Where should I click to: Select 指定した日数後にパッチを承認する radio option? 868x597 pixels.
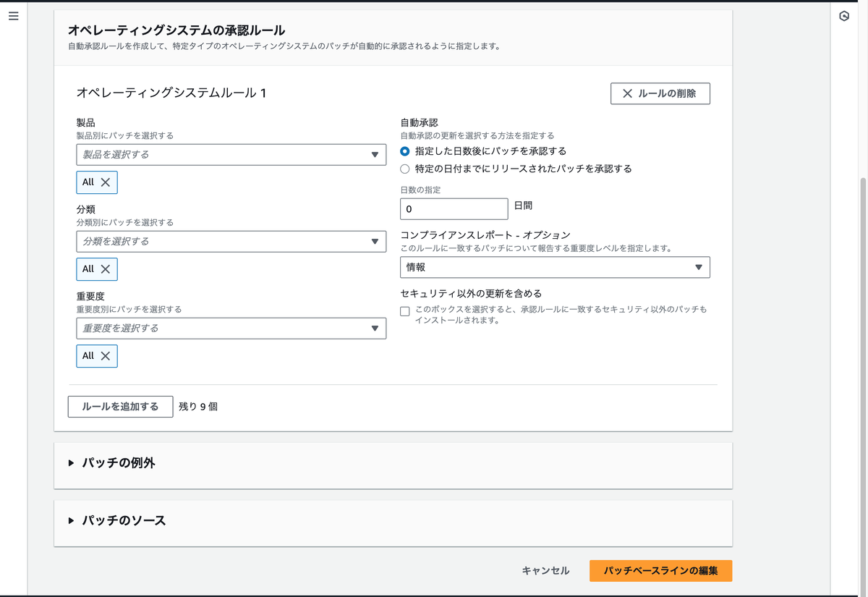click(405, 151)
